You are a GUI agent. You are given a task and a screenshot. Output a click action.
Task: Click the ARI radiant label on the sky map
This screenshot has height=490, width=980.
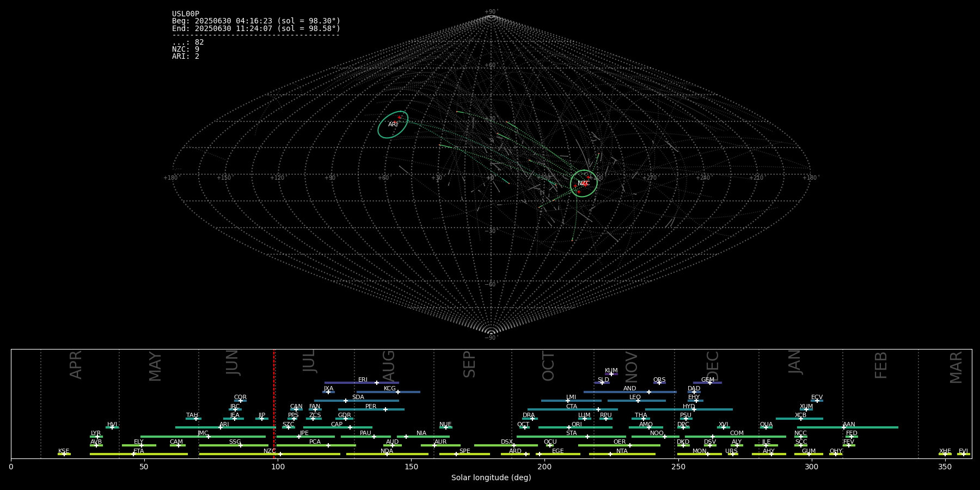pos(393,125)
